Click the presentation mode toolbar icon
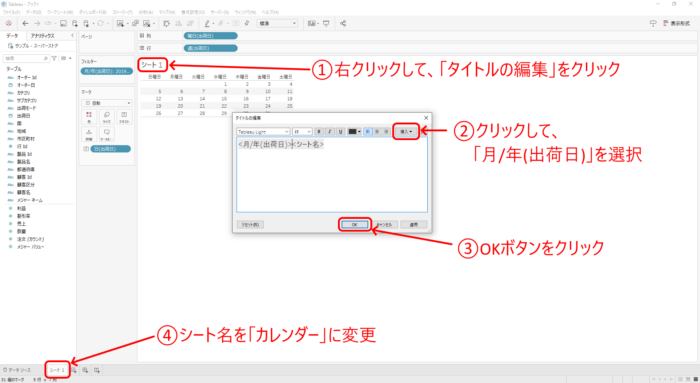This screenshot has width=700, height=383. point(326,23)
